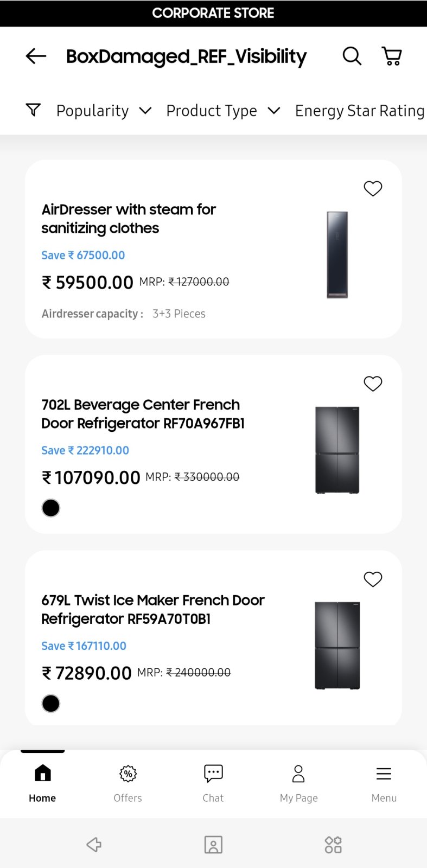
Task: Switch to the Home tab
Action: pyautogui.click(x=42, y=783)
